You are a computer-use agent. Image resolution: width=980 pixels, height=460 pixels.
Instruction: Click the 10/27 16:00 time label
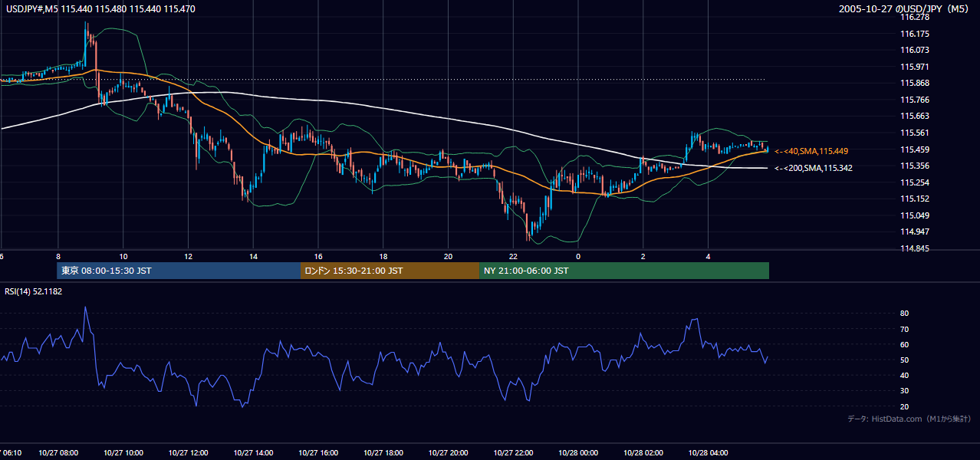pos(318,453)
